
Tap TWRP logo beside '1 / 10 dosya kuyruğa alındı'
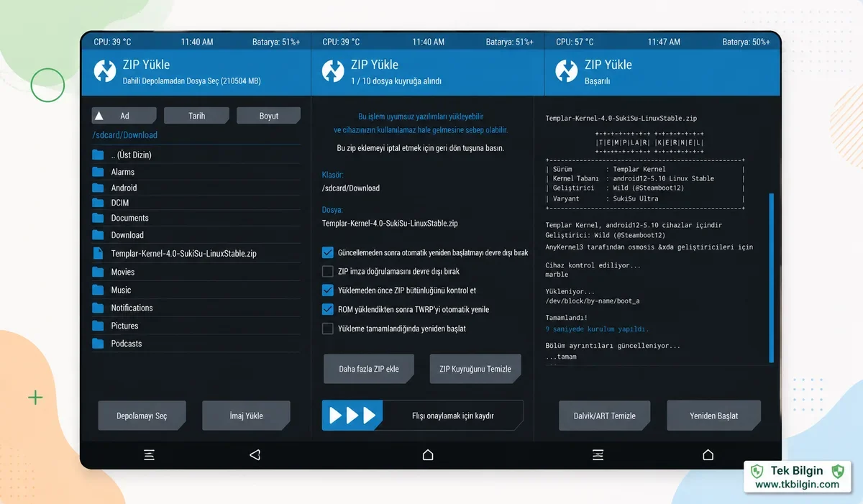click(333, 71)
